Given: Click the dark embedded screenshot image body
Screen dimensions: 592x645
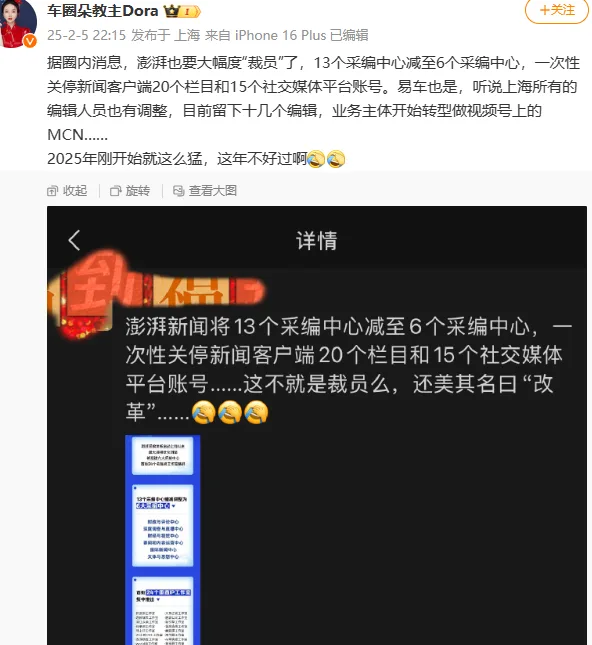Looking at the screenshot, I should (x=317, y=425).
